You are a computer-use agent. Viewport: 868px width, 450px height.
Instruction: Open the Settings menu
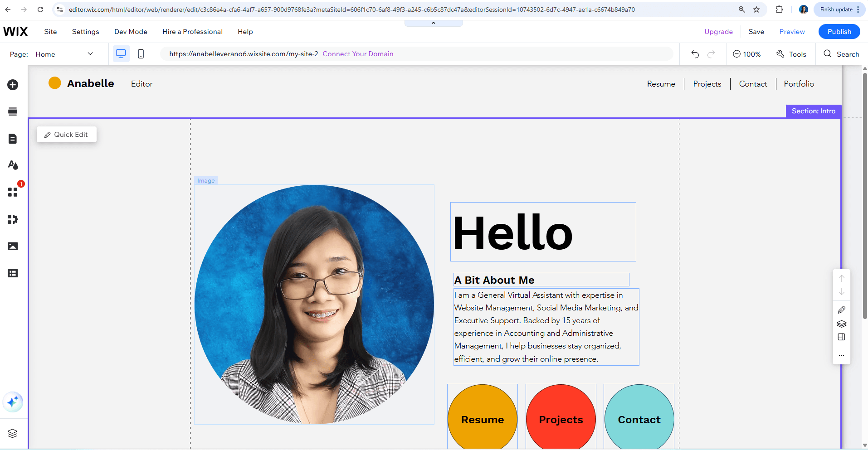(x=85, y=31)
